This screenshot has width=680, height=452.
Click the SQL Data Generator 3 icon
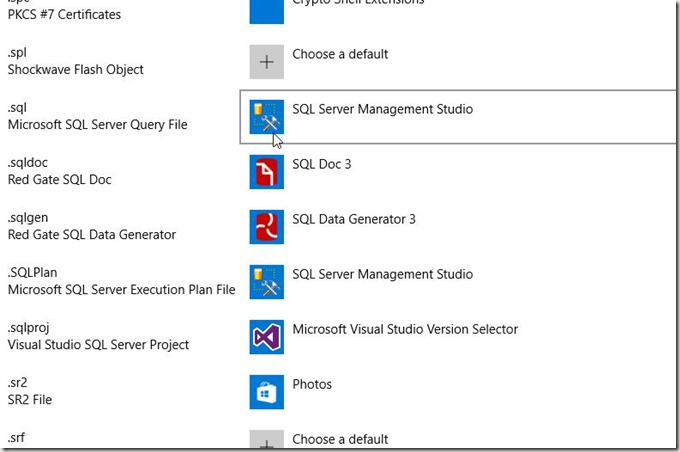(267, 227)
